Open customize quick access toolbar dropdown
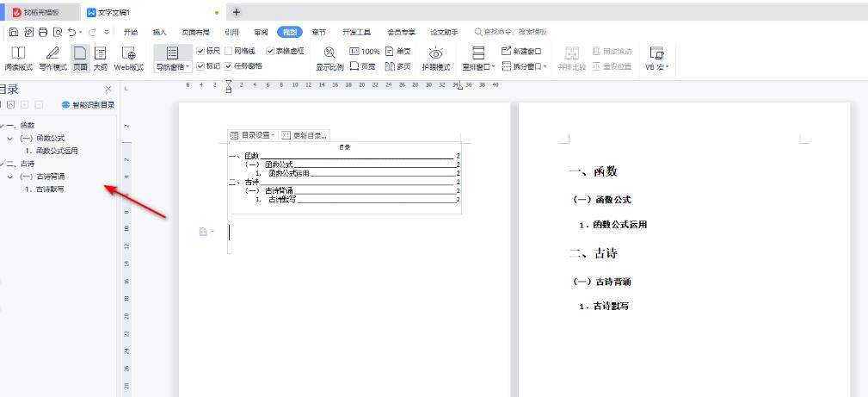The image size is (868, 397). pos(107,32)
